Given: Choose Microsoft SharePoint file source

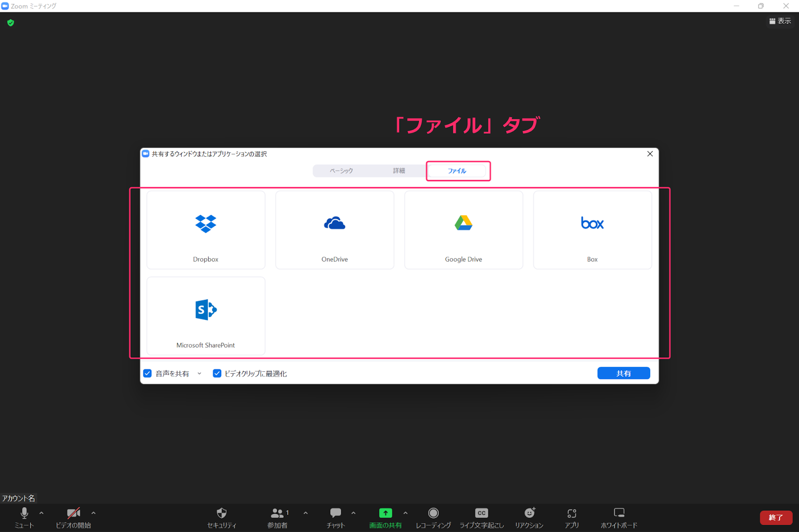Looking at the screenshot, I should (x=206, y=316).
